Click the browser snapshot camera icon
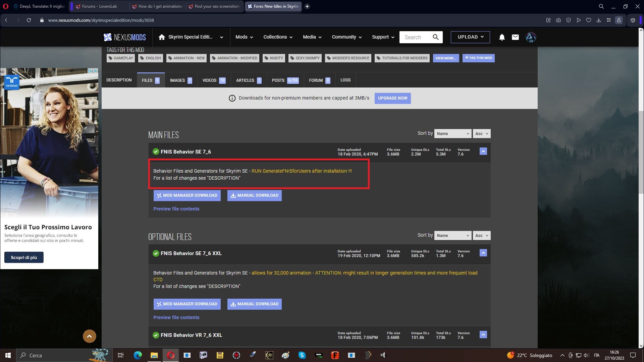 pyautogui.click(x=558, y=20)
